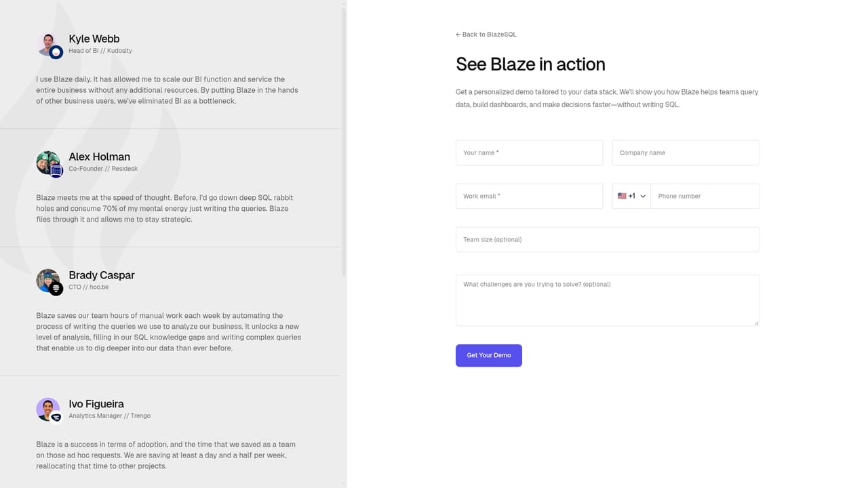The image size is (868, 488).
Task: Click into the Work email field
Action: (x=529, y=196)
